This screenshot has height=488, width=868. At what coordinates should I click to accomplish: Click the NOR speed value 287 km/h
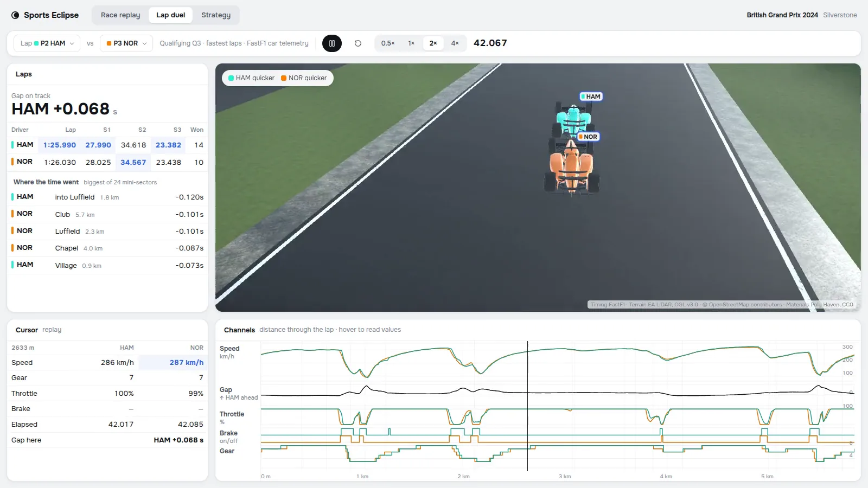tap(187, 363)
